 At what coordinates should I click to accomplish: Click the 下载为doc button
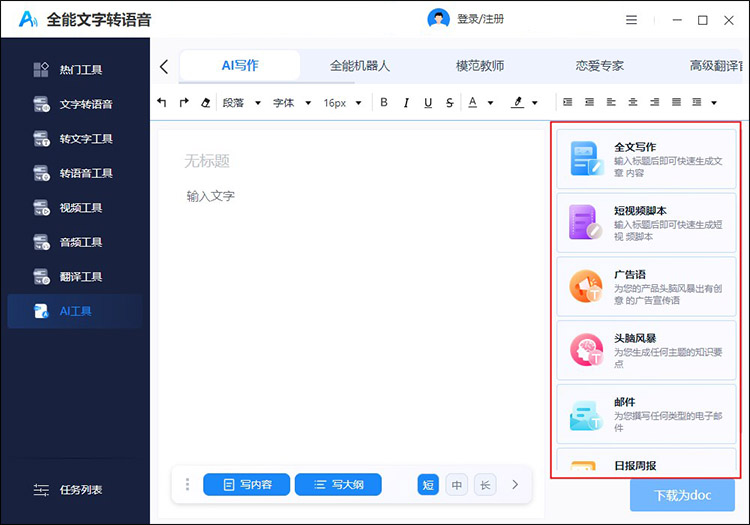point(682,495)
